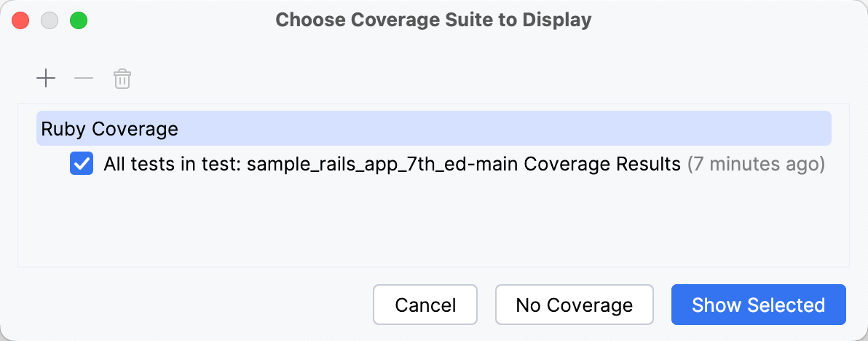
Task: Click the yellow minimize window button
Action: [50, 20]
